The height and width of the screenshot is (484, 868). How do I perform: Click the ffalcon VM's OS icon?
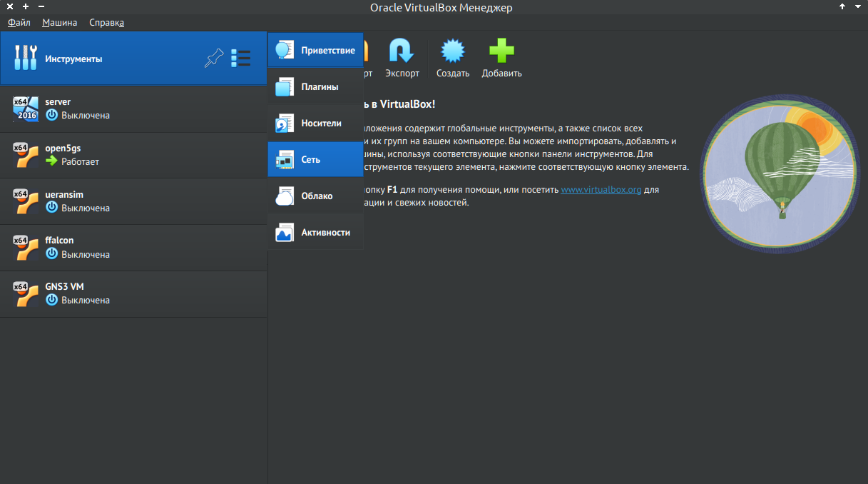[26, 248]
